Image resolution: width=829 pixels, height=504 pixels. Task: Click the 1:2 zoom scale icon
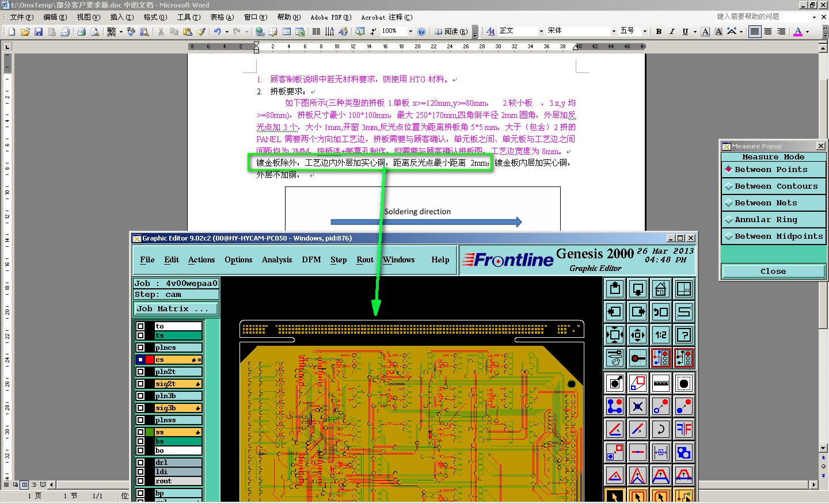pyautogui.click(x=661, y=335)
